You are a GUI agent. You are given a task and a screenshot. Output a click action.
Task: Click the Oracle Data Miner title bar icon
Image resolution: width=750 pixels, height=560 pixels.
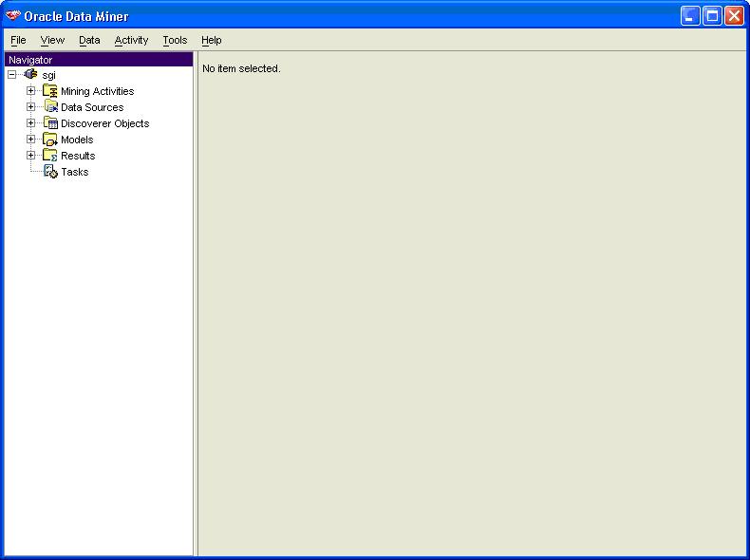[13, 16]
